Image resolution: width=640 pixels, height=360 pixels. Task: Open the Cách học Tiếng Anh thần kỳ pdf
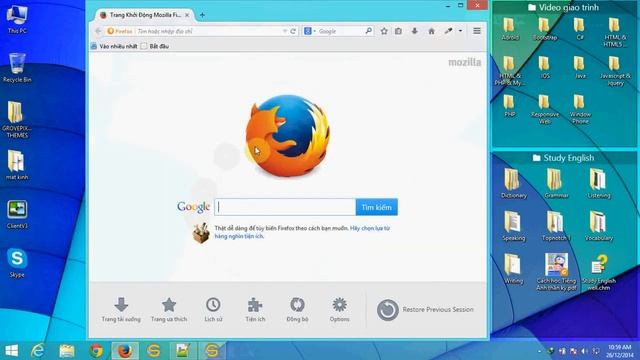[556, 272]
